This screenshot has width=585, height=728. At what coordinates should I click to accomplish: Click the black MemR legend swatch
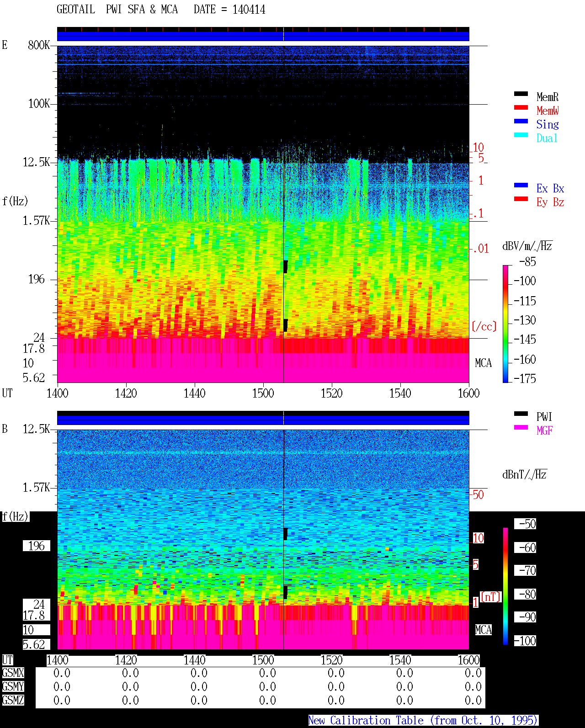[521, 94]
